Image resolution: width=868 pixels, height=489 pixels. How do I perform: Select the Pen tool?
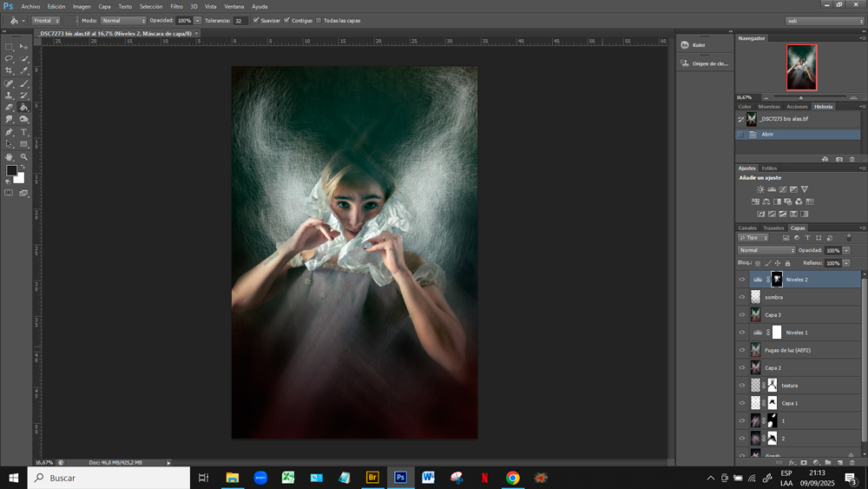click(x=10, y=132)
